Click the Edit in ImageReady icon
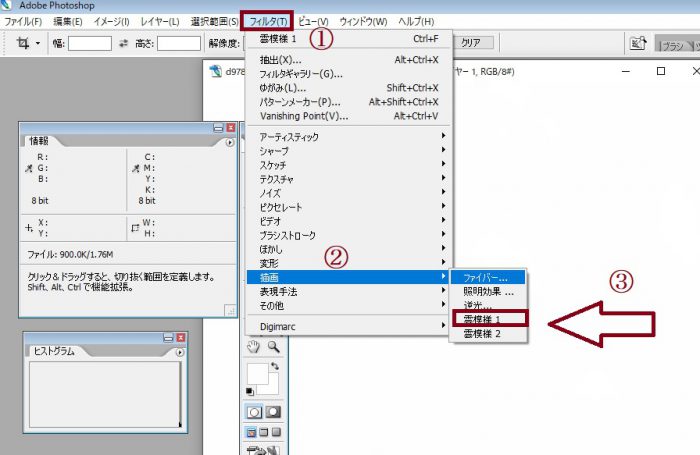Screen dimensions: 700x455 pos(263,450)
